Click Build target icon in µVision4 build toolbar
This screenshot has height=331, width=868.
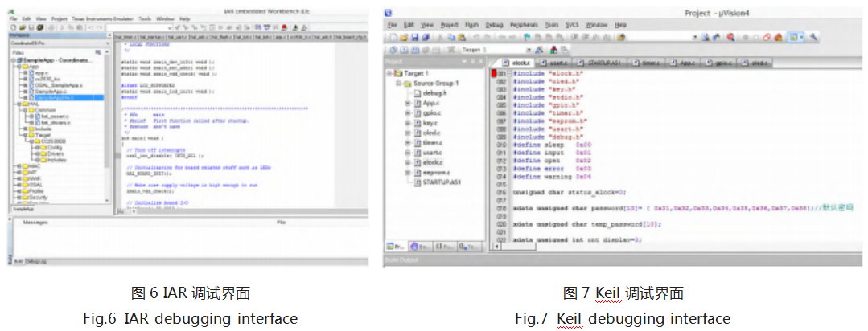coord(404,50)
